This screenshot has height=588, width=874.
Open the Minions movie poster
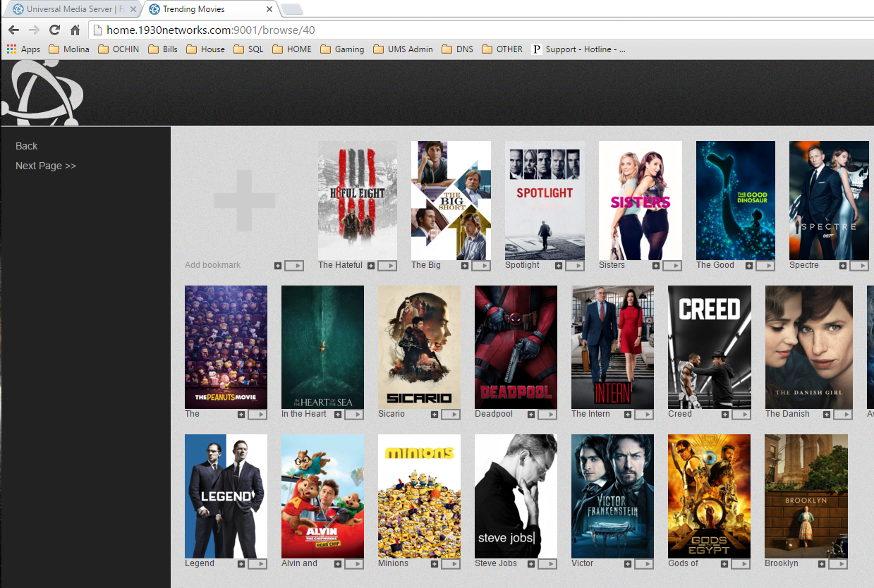point(419,496)
